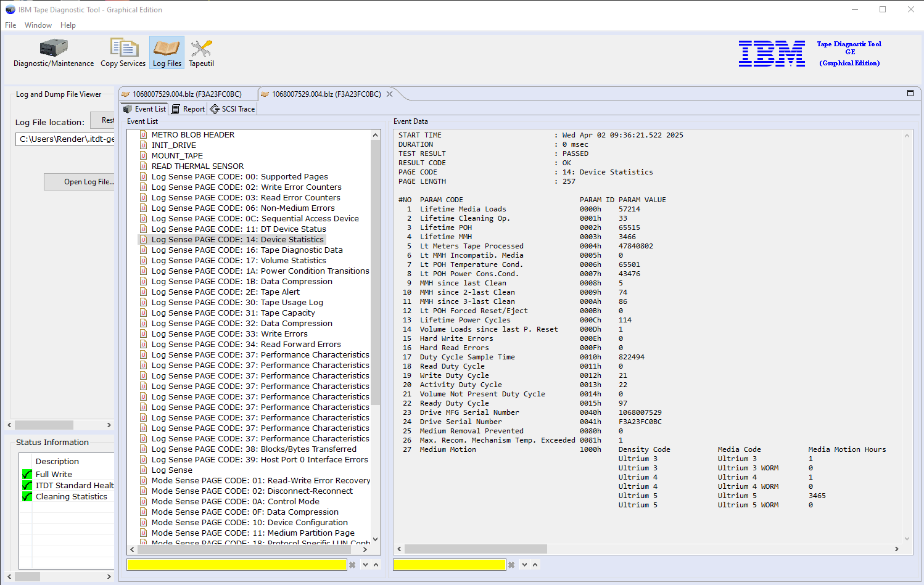This screenshot has height=585, width=924.
Task: Select METRO BLOB HEADER event
Action: click(x=193, y=134)
